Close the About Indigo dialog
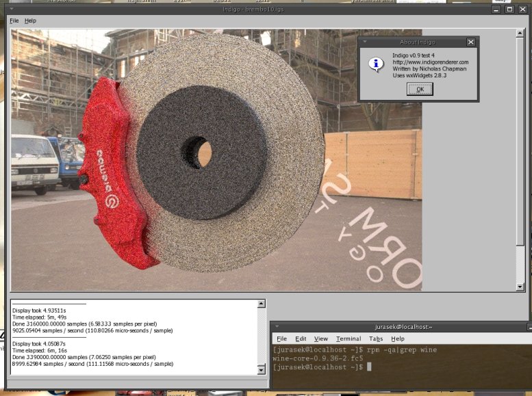The image size is (532, 396). pyautogui.click(x=470, y=42)
